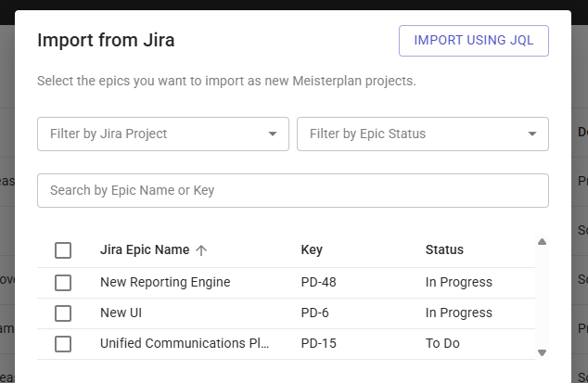Click In Progress status in PD-6 row
588x383 pixels.
point(459,313)
